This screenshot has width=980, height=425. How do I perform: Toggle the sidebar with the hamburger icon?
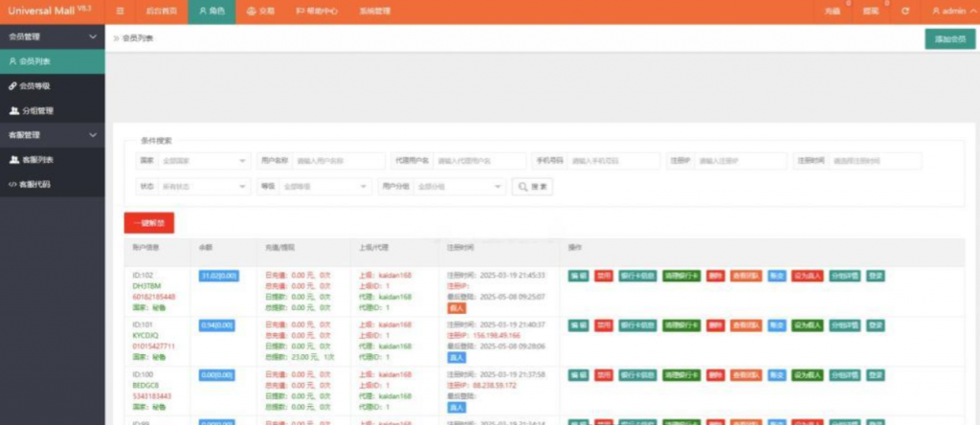point(120,11)
